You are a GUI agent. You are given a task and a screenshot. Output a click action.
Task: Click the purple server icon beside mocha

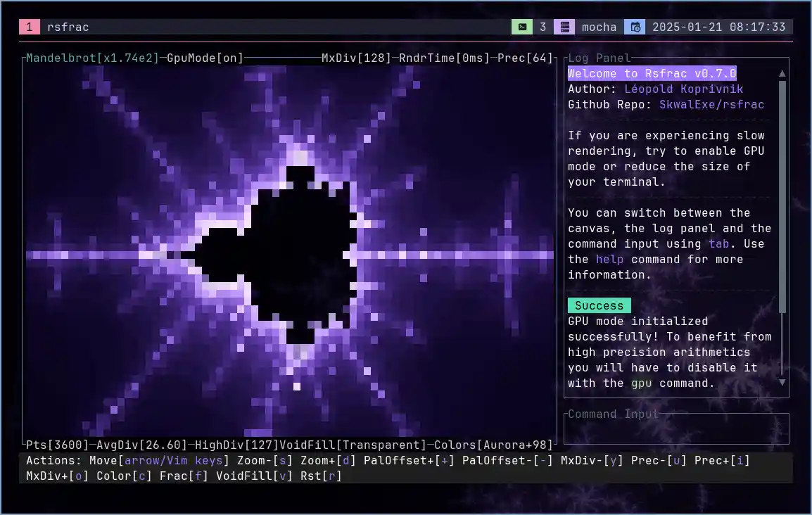point(564,27)
